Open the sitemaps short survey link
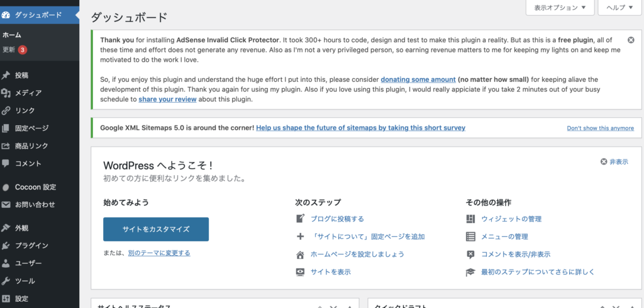The width and height of the screenshot is (644, 308). (360, 128)
